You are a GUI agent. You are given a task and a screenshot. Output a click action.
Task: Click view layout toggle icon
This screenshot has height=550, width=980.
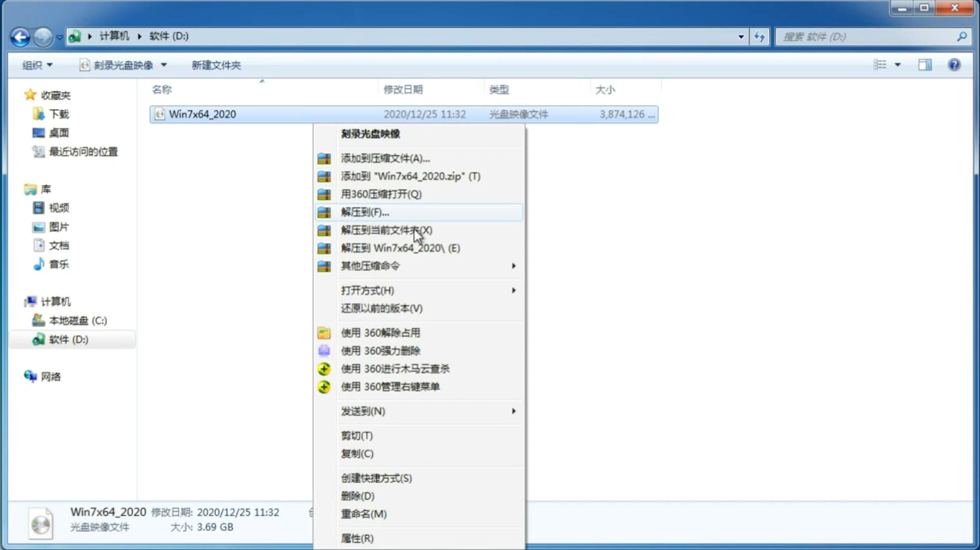pyautogui.click(x=882, y=64)
